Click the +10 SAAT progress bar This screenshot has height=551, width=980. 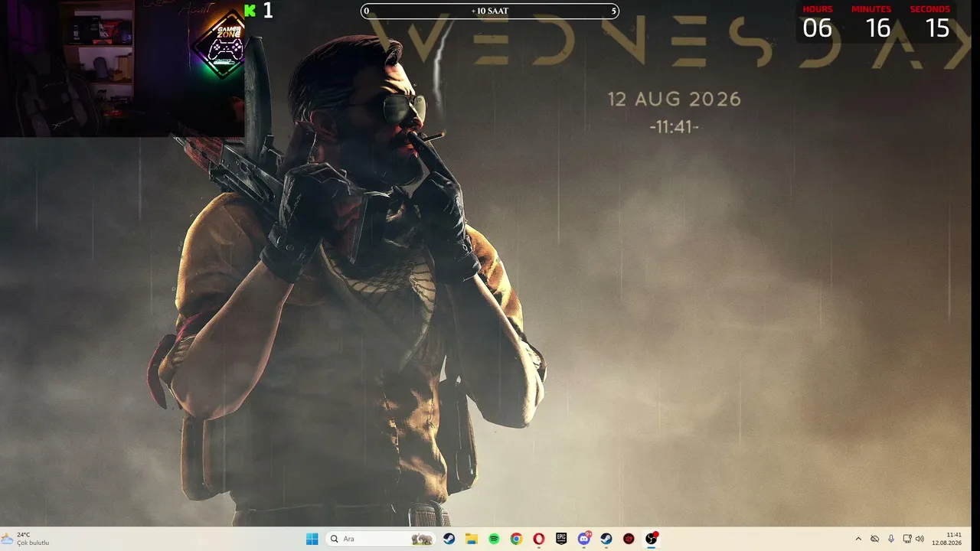(490, 11)
